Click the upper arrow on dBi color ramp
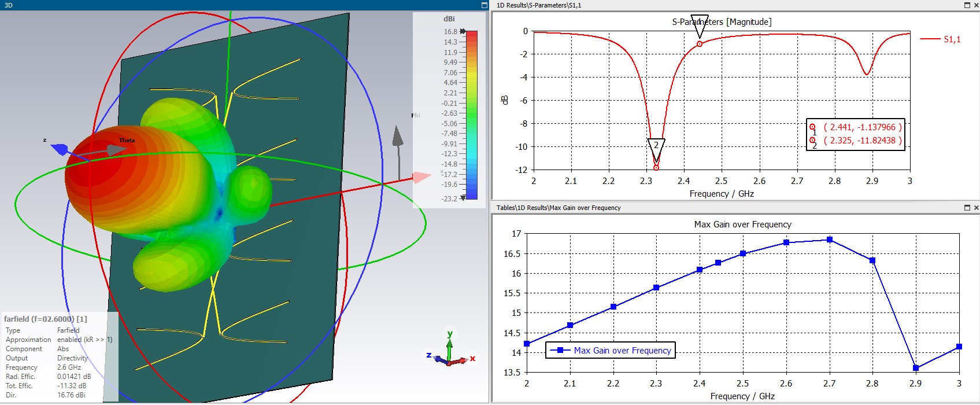This screenshot has width=980, height=405. (463, 31)
